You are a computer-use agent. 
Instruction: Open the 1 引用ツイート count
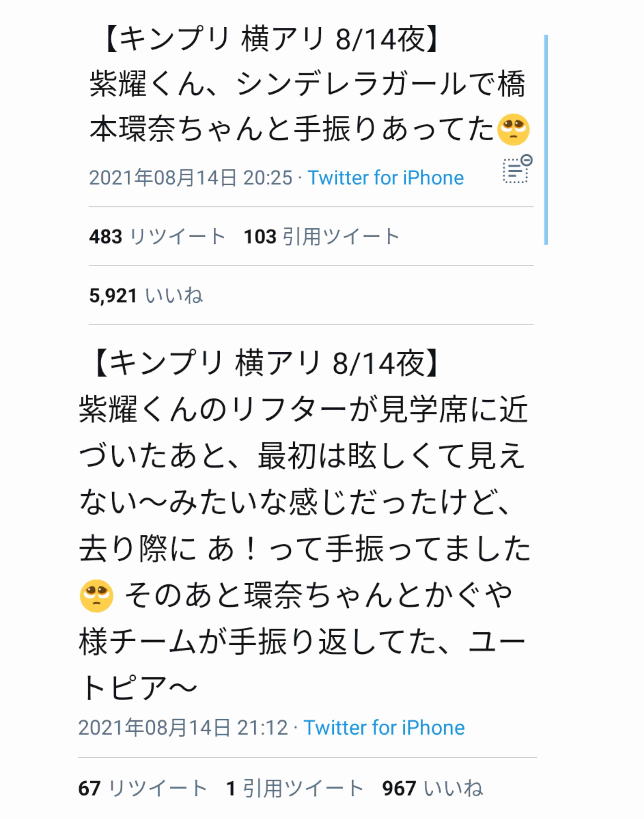(295, 788)
